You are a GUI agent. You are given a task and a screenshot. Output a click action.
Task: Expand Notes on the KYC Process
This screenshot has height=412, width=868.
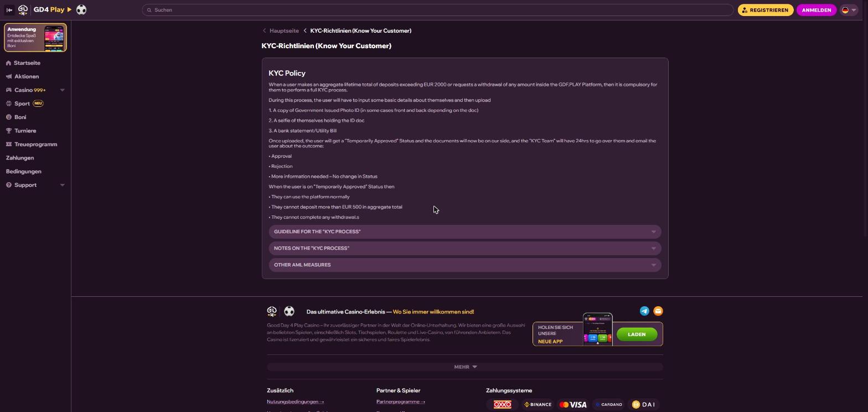(465, 248)
